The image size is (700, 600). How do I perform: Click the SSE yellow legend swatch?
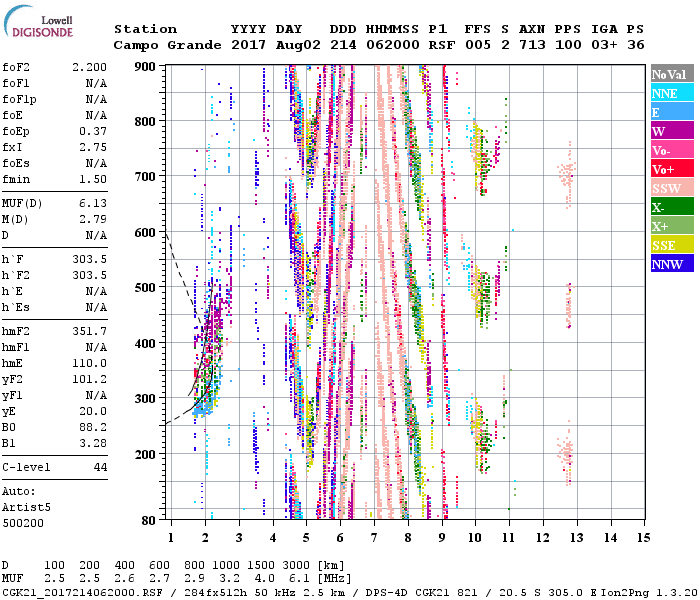click(672, 246)
